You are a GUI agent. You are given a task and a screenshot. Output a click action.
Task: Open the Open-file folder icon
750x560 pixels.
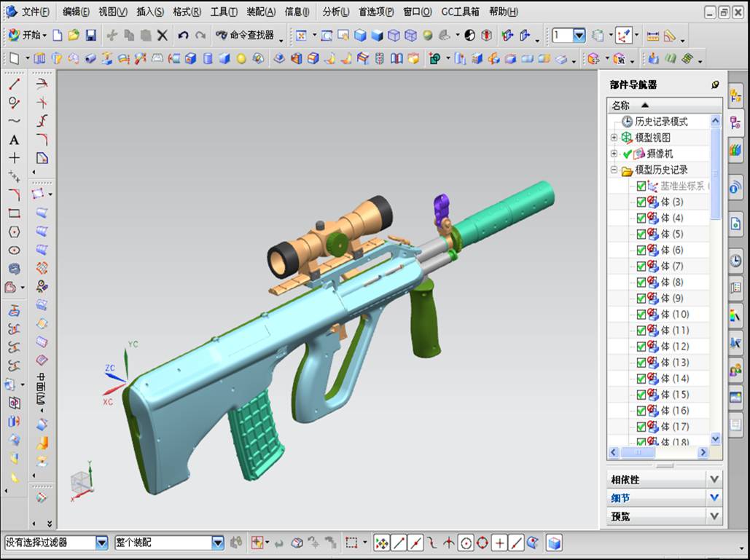(74, 35)
